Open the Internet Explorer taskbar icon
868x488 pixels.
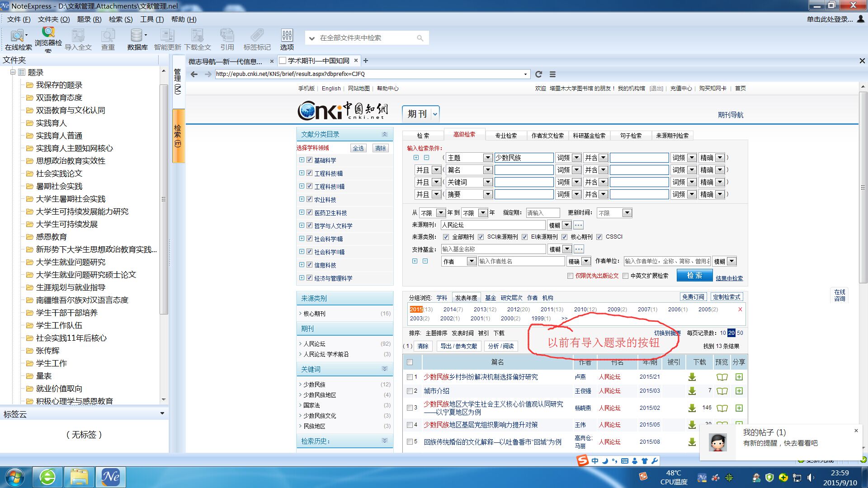pos(47,477)
